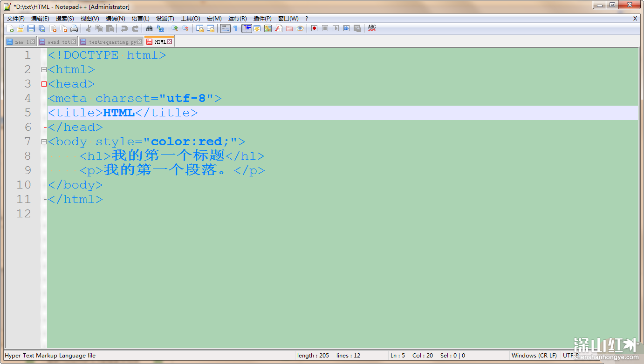
Task: Toggle Show All Characters pilcrow button
Action: pyautogui.click(x=236, y=28)
